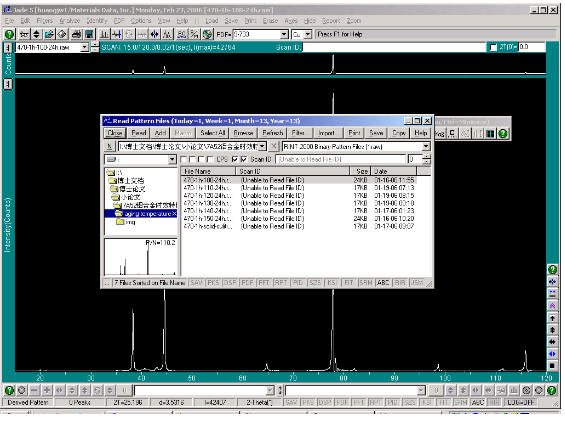The image size is (565, 422).
Task: Toggle the checkbox directly left of CPS label
Action: pyautogui.click(x=210, y=159)
